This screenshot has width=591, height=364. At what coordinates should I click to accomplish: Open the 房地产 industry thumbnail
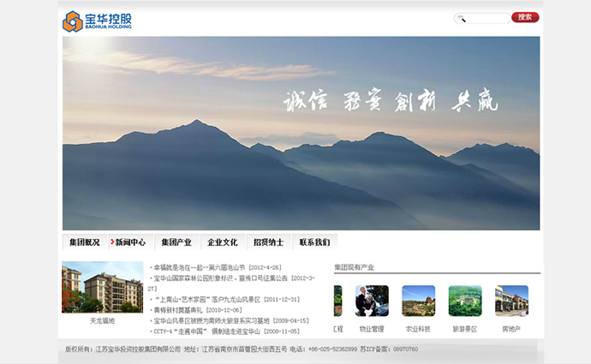[511, 301]
